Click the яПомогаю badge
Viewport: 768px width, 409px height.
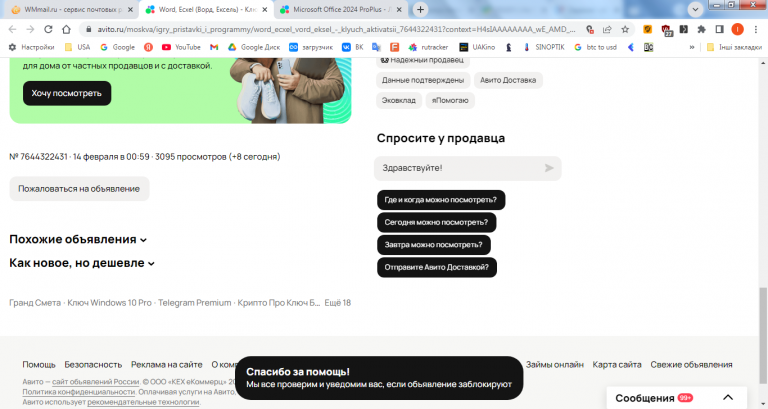450,100
